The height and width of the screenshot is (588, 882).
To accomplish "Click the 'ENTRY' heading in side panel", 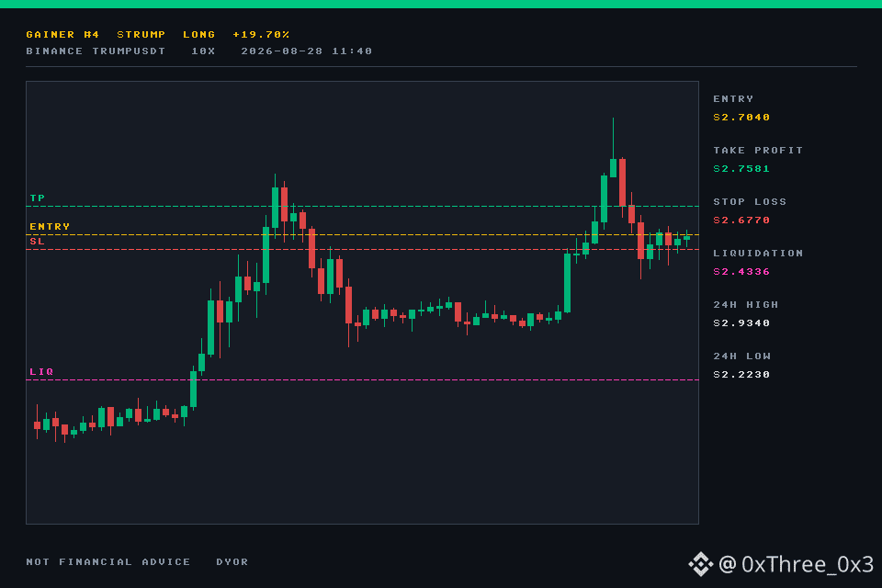I will pos(733,99).
